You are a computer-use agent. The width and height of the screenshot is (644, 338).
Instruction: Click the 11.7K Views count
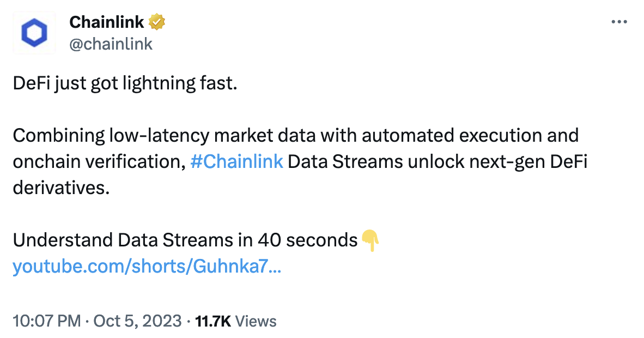(214, 322)
